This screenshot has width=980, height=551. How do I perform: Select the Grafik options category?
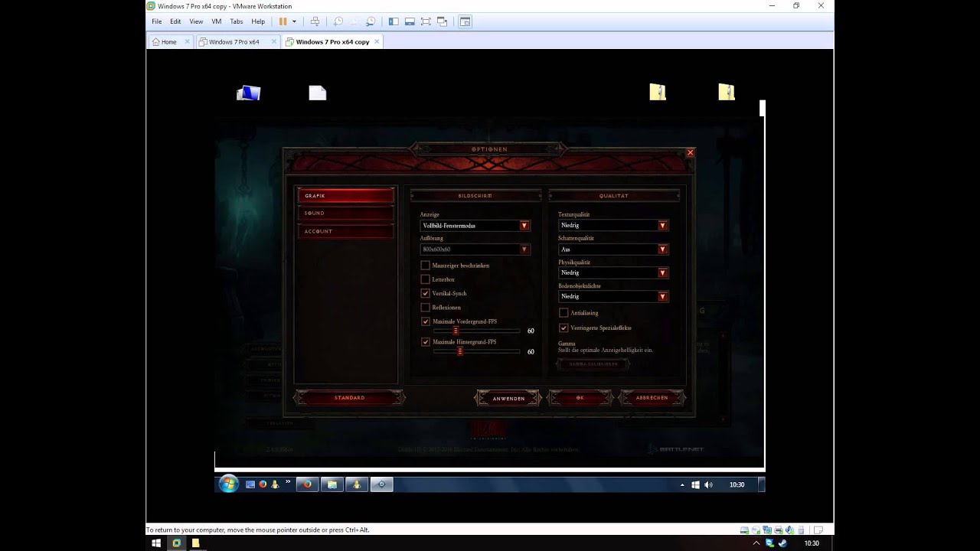tap(346, 196)
